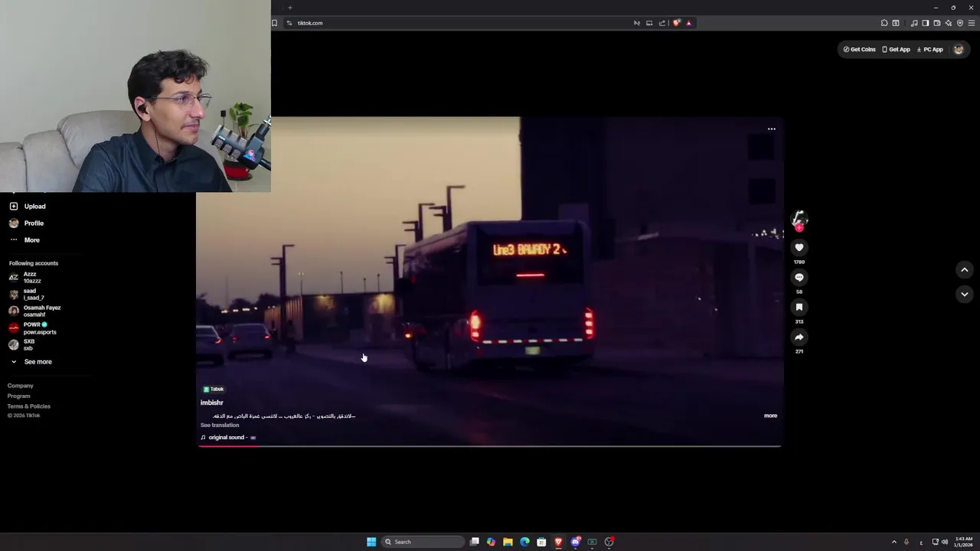Toggle the browser sidebar panel icon
Screen dimensions: 980x551
925,23
